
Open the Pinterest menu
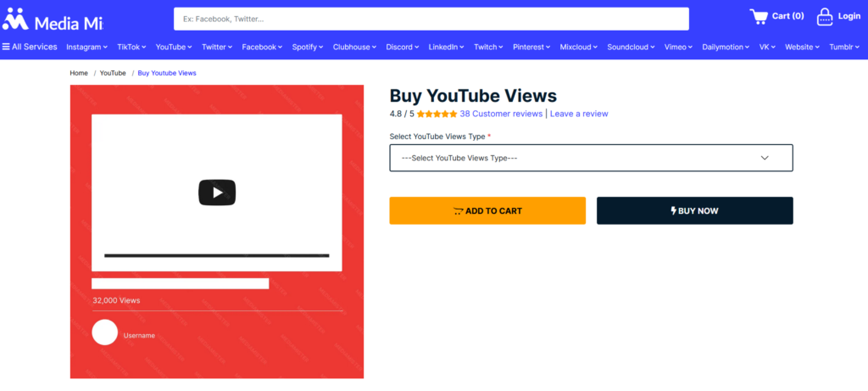pos(531,47)
